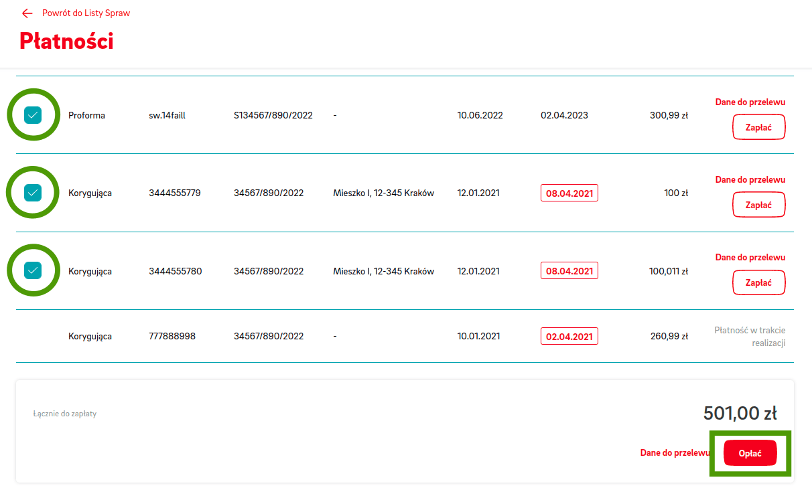This screenshot has width=812, height=504.
Task: Open the Powrót do Listy Spraw link
Action: (86, 13)
